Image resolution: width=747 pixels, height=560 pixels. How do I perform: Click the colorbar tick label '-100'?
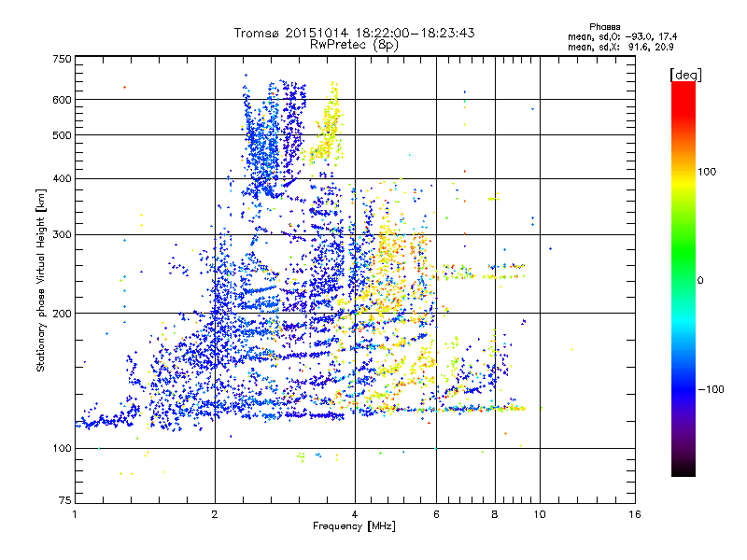tap(711, 389)
